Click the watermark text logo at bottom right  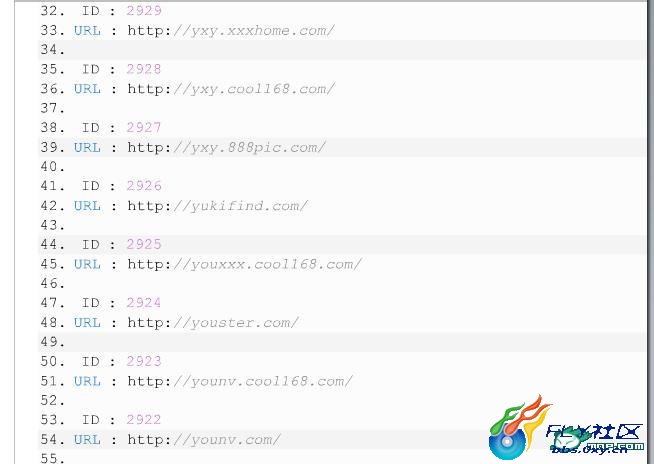(x=596, y=439)
